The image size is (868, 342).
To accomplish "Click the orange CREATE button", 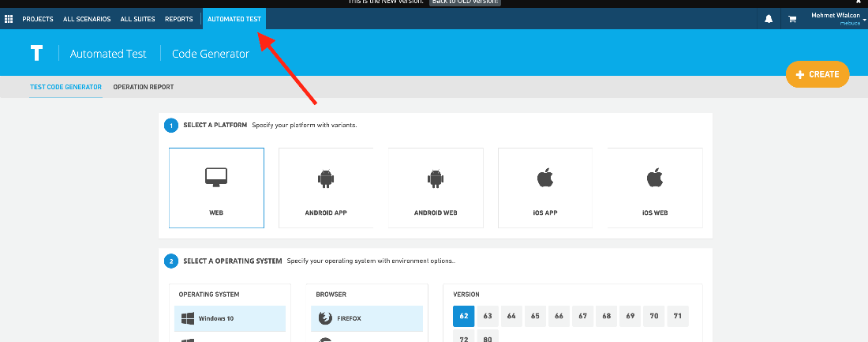I will pos(817,74).
